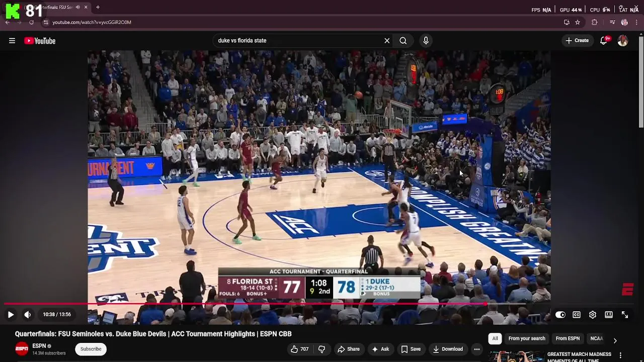Viewport: 644px width, 362px height.
Task: Share the video
Action: (349, 349)
